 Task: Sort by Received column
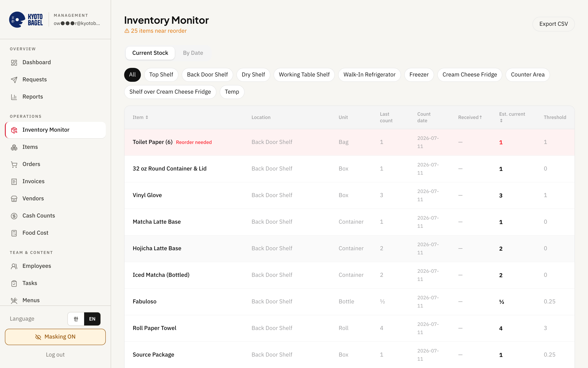pos(470,117)
